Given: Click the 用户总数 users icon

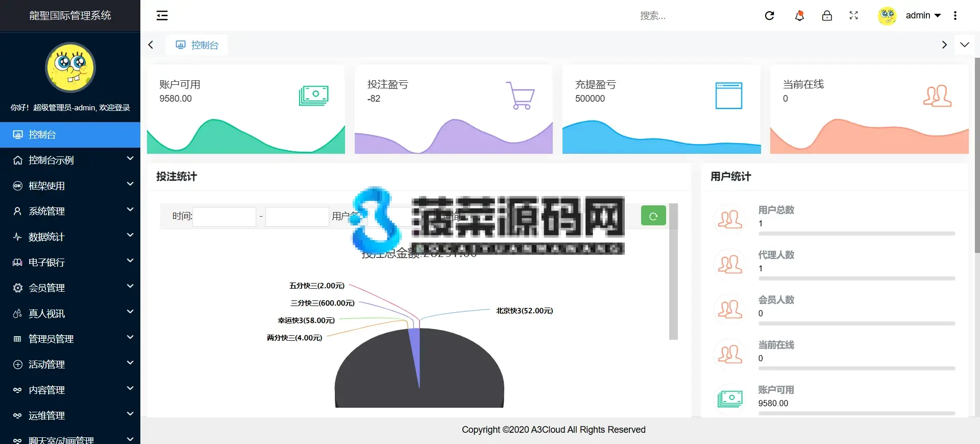Looking at the screenshot, I should [730, 219].
